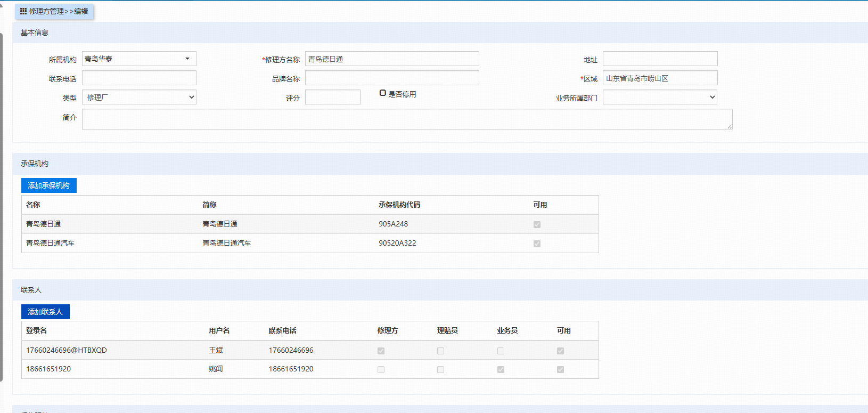
Task: Click the 联系电话 input field in basic info
Action: pos(139,78)
